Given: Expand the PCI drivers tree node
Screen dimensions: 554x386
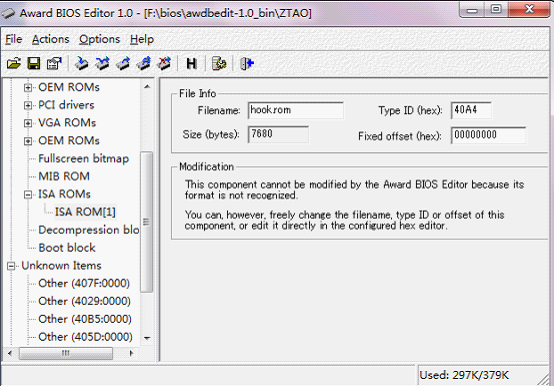Looking at the screenshot, I should (x=28, y=105).
